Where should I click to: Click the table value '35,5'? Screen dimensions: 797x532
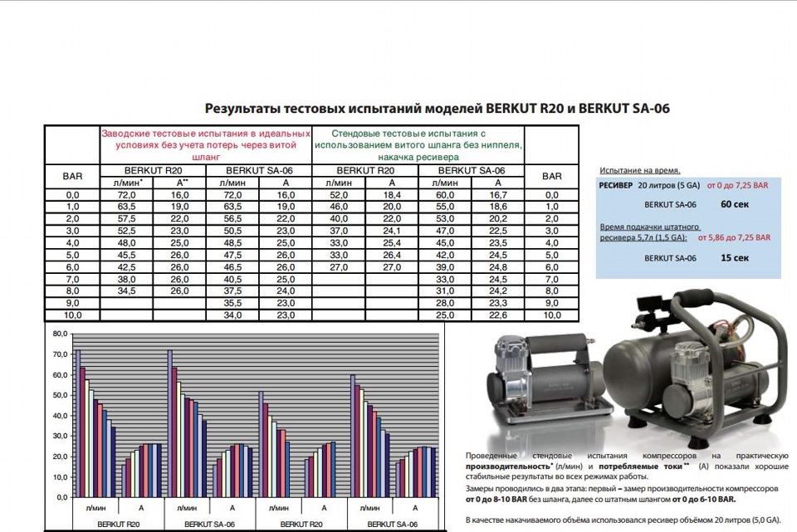click(x=232, y=303)
